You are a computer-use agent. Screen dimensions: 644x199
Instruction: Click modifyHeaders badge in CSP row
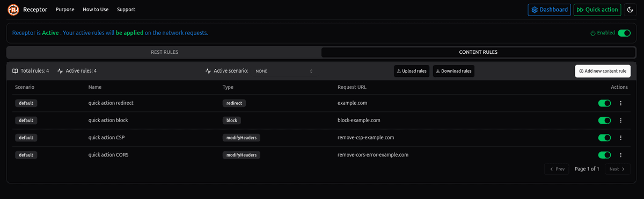pyautogui.click(x=241, y=138)
